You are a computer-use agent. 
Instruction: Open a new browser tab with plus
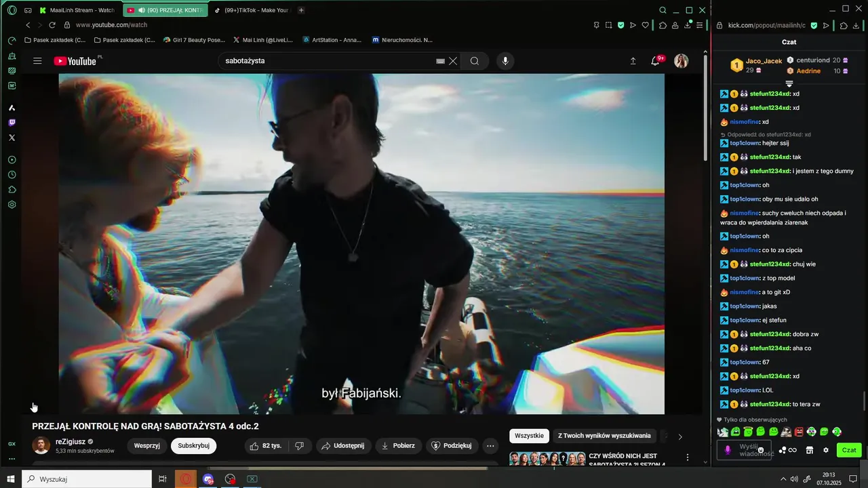(x=301, y=10)
